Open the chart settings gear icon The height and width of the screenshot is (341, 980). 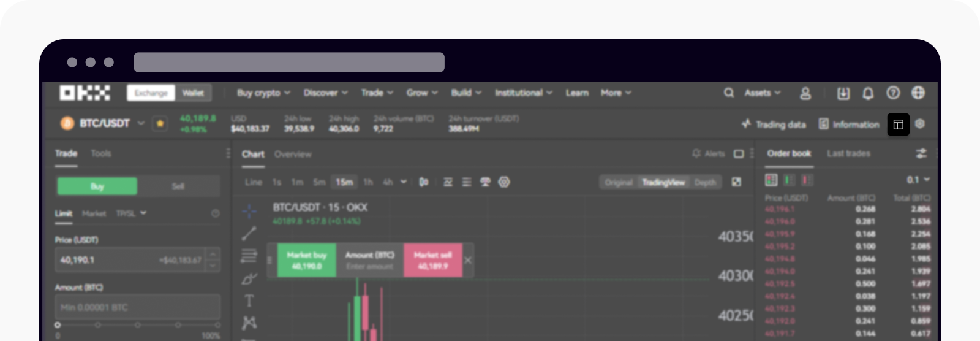click(504, 182)
